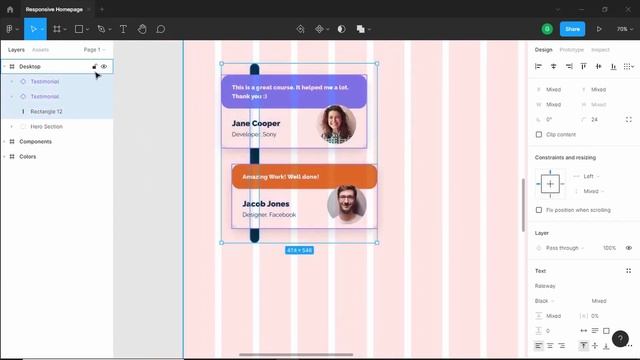Open the distribute spacing dropdown
The image size is (640, 360).
(629, 66)
